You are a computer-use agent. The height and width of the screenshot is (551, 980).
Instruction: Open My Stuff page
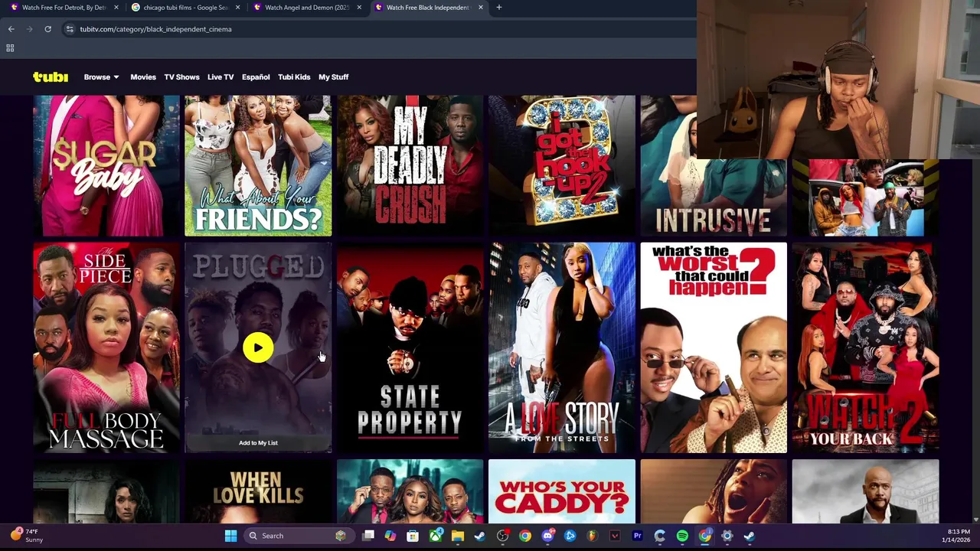333,77
